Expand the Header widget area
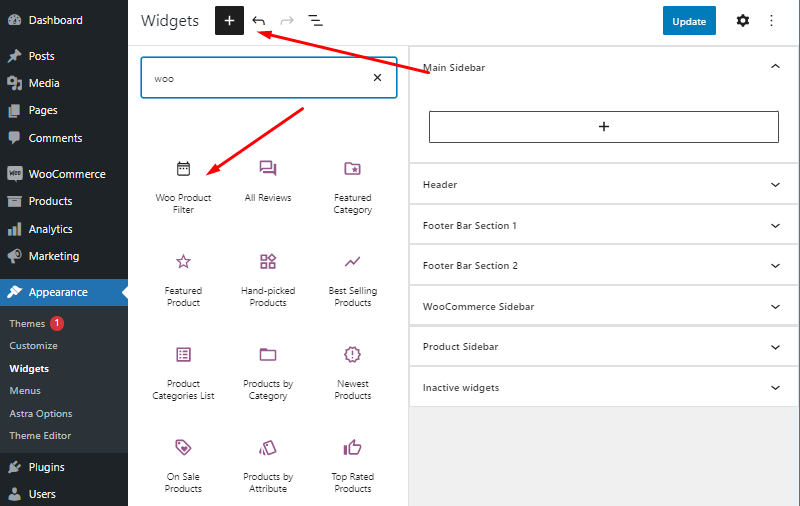 (603, 185)
